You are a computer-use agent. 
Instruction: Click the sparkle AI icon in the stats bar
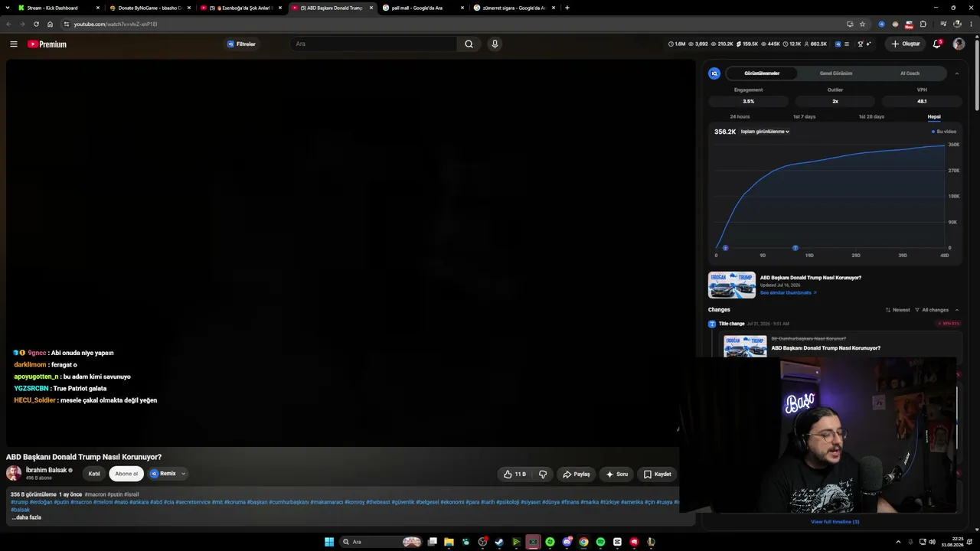(x=869, y=44)
